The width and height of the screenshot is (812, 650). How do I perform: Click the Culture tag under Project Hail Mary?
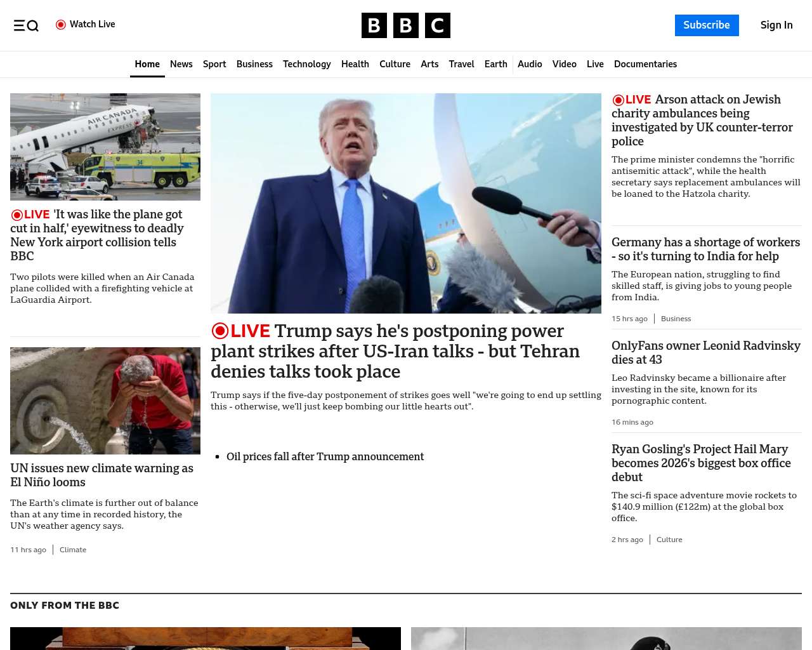(x=669, y=540)
